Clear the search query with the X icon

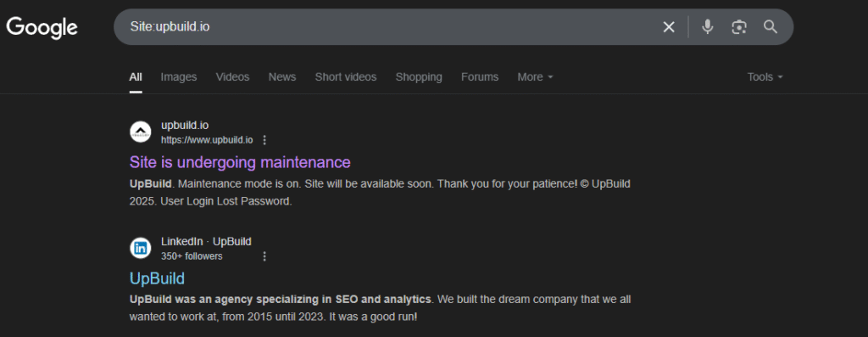pyautogui.click(x=669, y=26)
